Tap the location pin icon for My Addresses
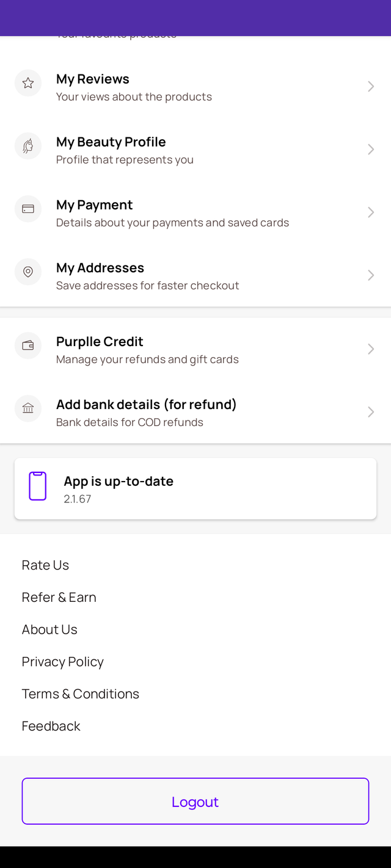 click(x=28, y=272)
